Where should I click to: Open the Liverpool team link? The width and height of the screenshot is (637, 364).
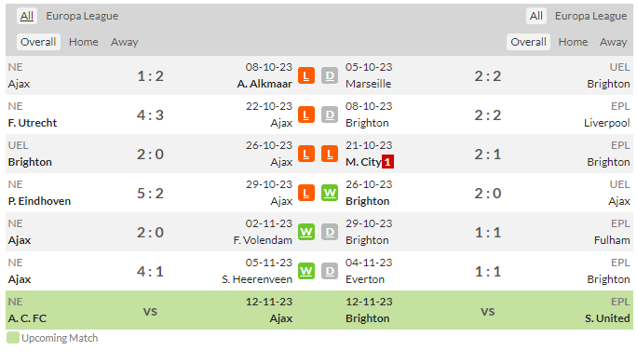click(606, 123)
